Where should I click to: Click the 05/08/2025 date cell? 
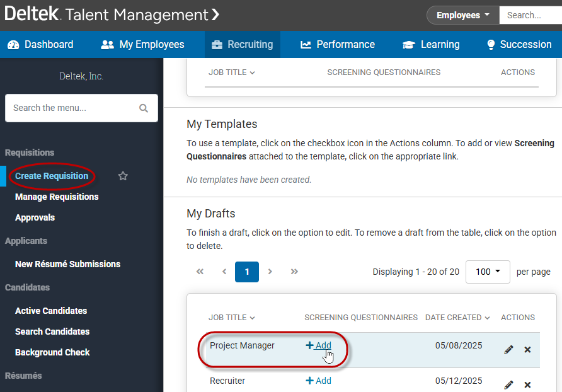tap(459, 345)
